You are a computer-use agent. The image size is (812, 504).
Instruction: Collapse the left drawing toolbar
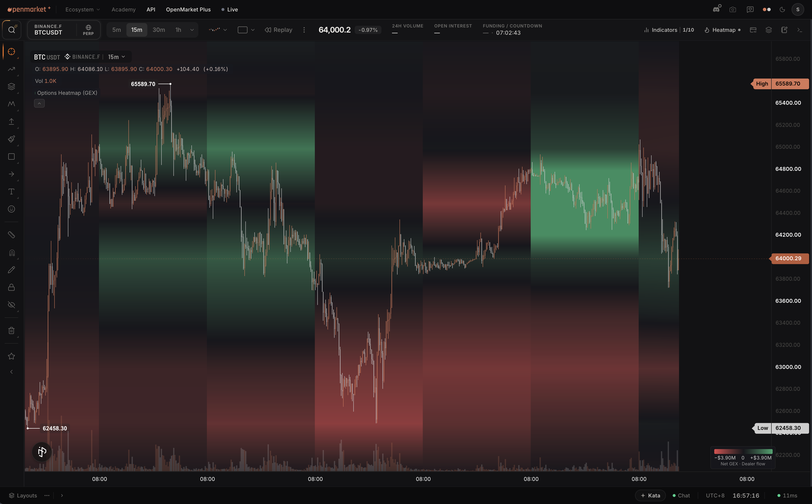click(x=11, y=372)
